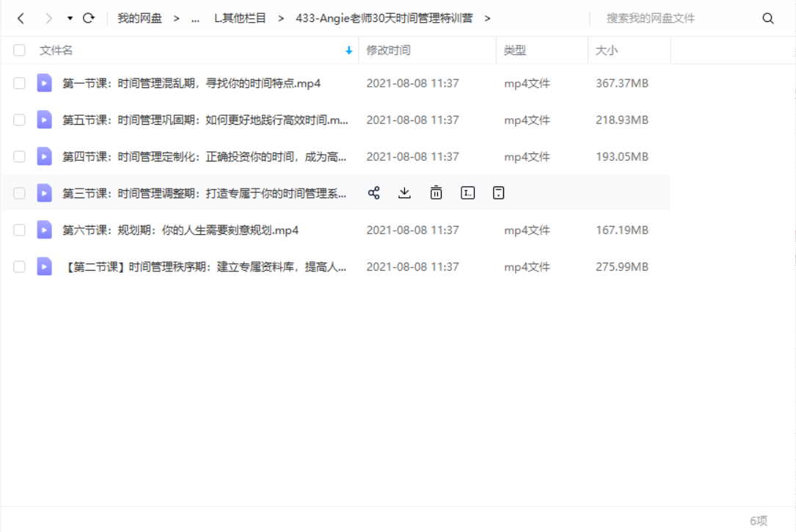Go forward with the right arrow

click(x=48, y=19)
